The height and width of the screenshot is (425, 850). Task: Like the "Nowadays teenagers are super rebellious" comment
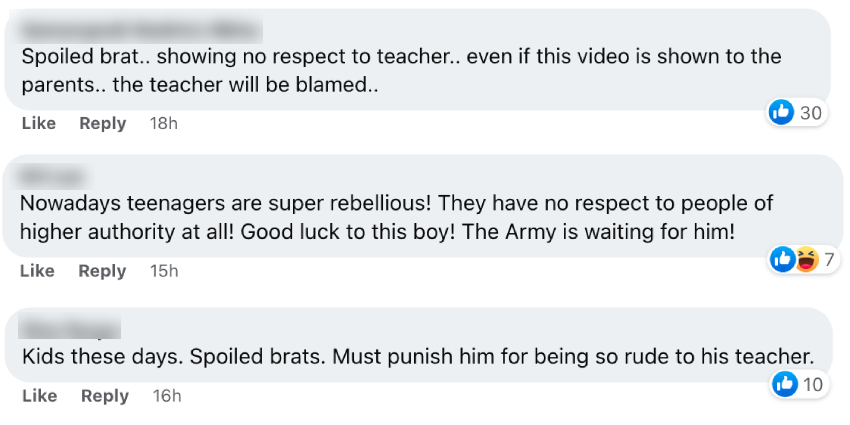pyautogui.click(x=38, y=271)
